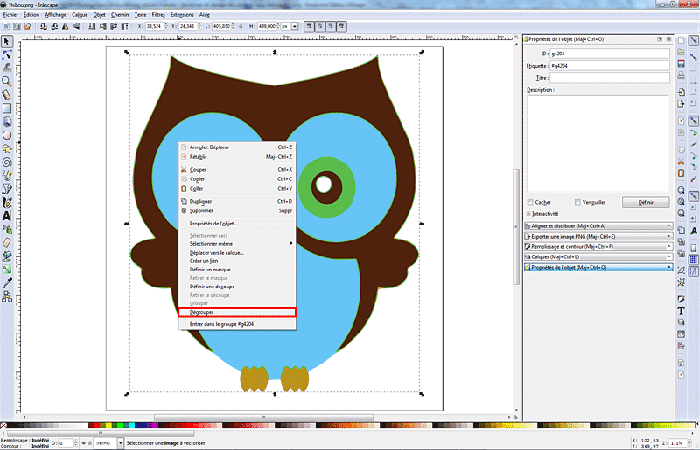
Task: Select the arrow Selector tool
Action: (x=7, y=41)
